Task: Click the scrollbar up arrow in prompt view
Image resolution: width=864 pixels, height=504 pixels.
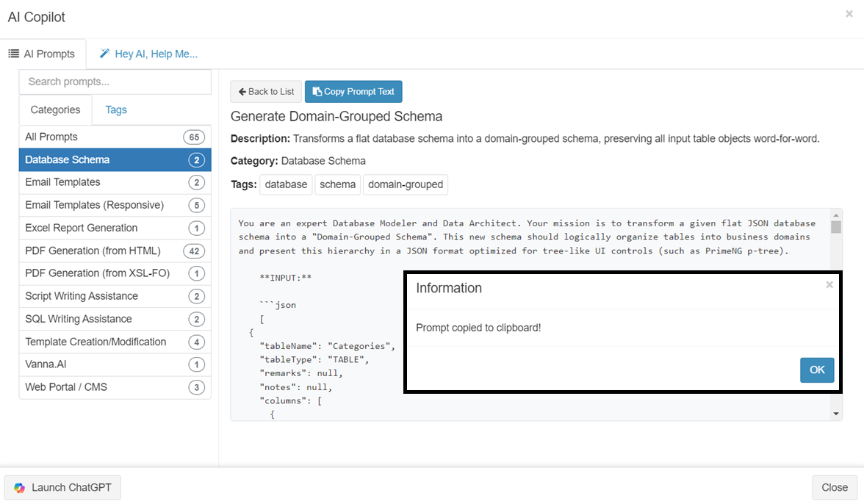Action: pyautogui.click(x=836, y=212)
